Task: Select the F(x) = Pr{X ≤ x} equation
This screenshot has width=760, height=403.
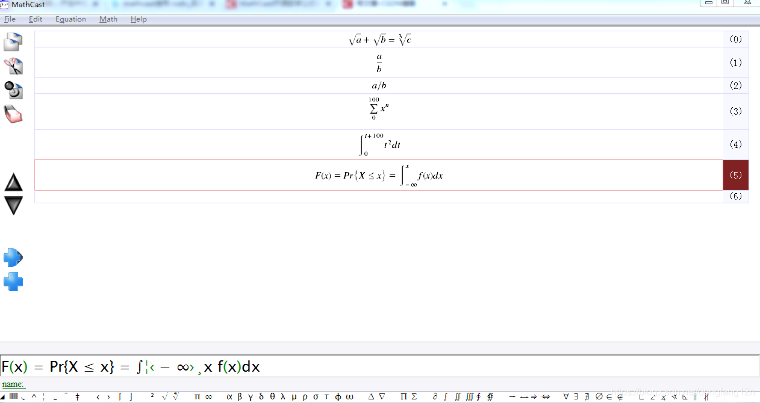Action: click(x=379, y=175)
